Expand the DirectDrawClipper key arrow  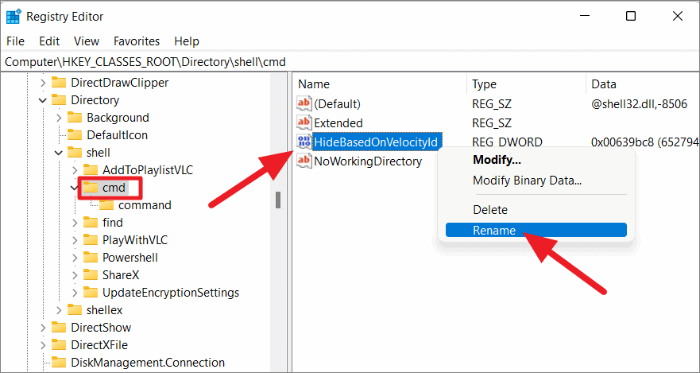(43, 83)
